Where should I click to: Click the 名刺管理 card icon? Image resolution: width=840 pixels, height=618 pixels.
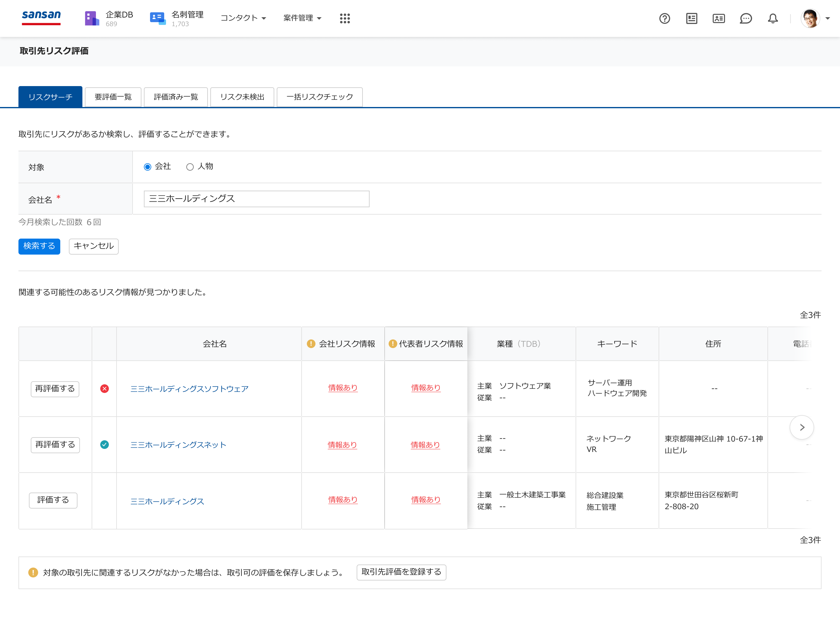tap(157, 18)
